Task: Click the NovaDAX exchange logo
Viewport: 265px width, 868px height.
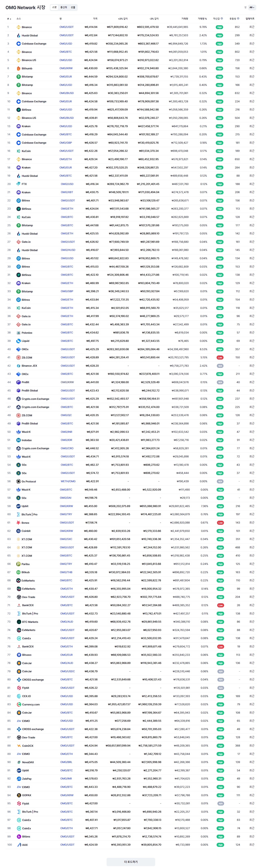Action: tap(19, 762)
